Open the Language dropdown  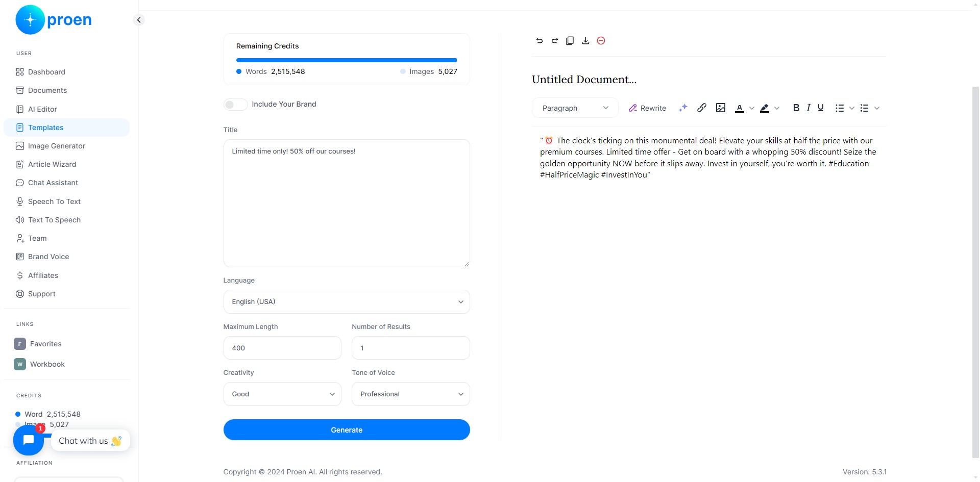[347, 301]
